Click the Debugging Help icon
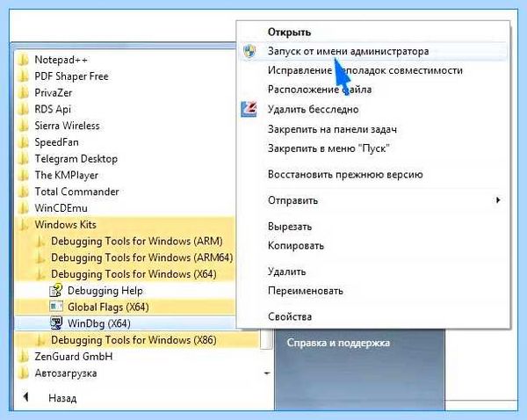Screen dimensions: 527x420 point(56,290)
